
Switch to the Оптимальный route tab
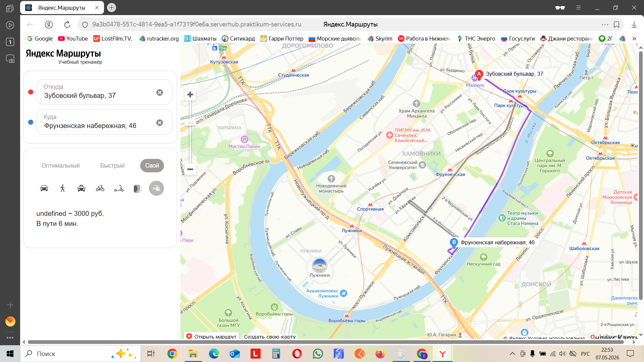tap(60, 166)
